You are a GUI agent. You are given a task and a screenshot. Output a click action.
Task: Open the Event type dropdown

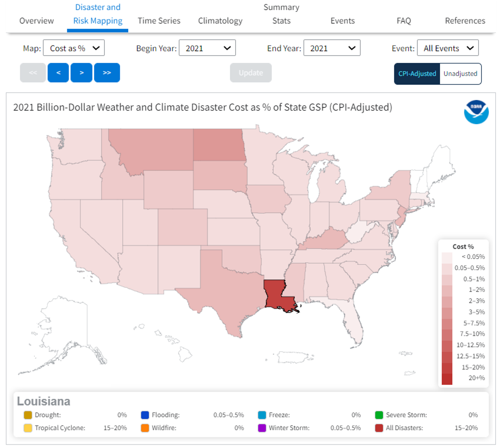coord(448,48)
